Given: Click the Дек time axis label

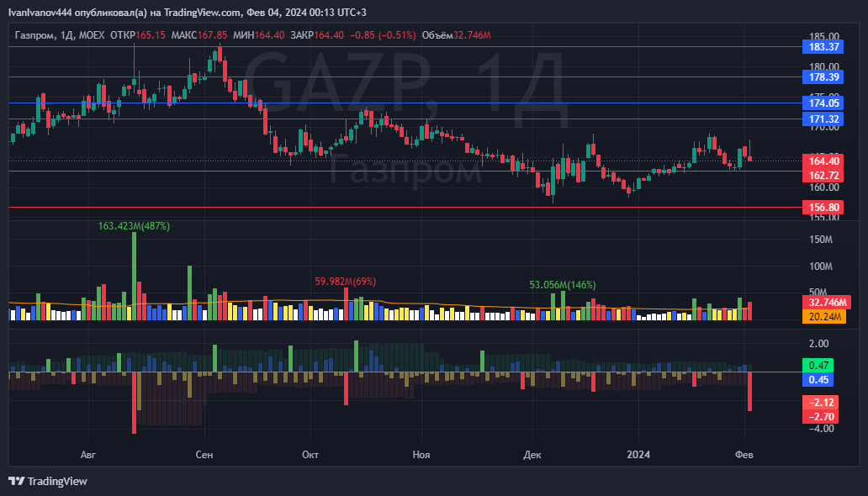Looking at the screenshot, I should (x=532, y=455).
